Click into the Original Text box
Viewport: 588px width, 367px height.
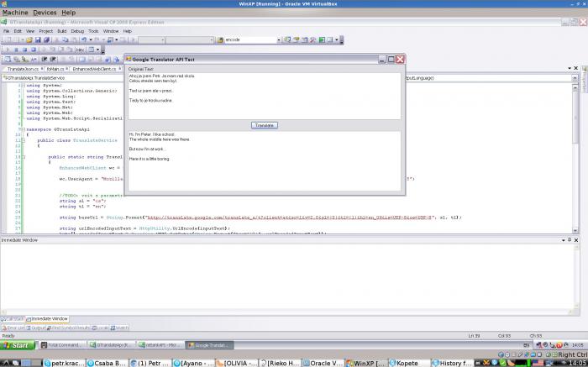click(265, 96)
